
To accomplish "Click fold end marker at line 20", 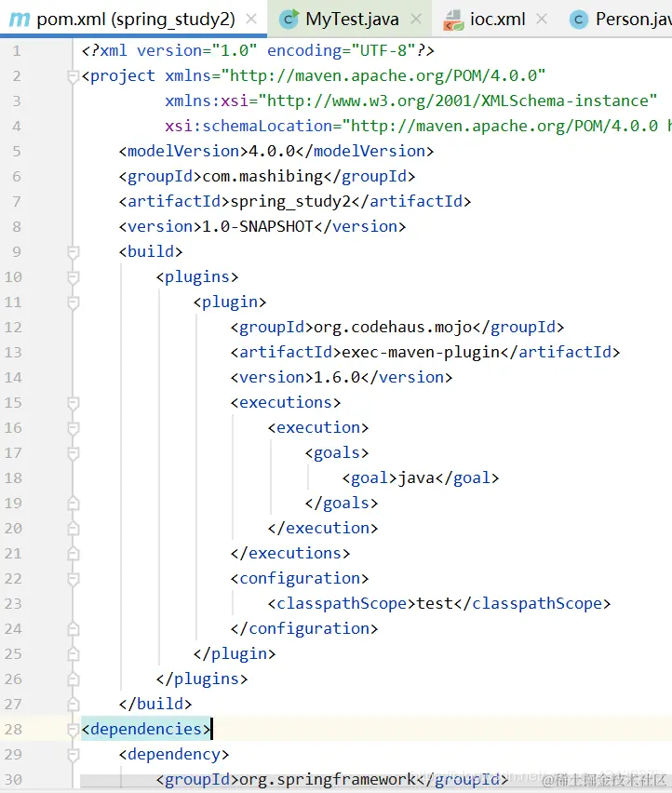I will coord(74,529).
